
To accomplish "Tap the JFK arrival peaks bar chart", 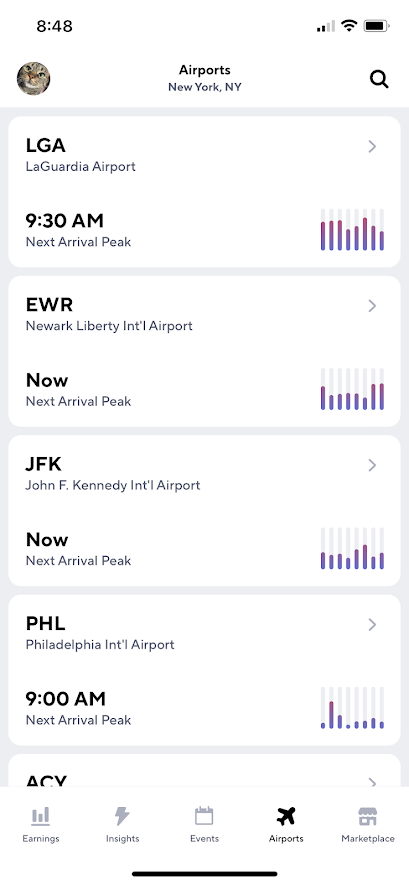I will 353,548.
